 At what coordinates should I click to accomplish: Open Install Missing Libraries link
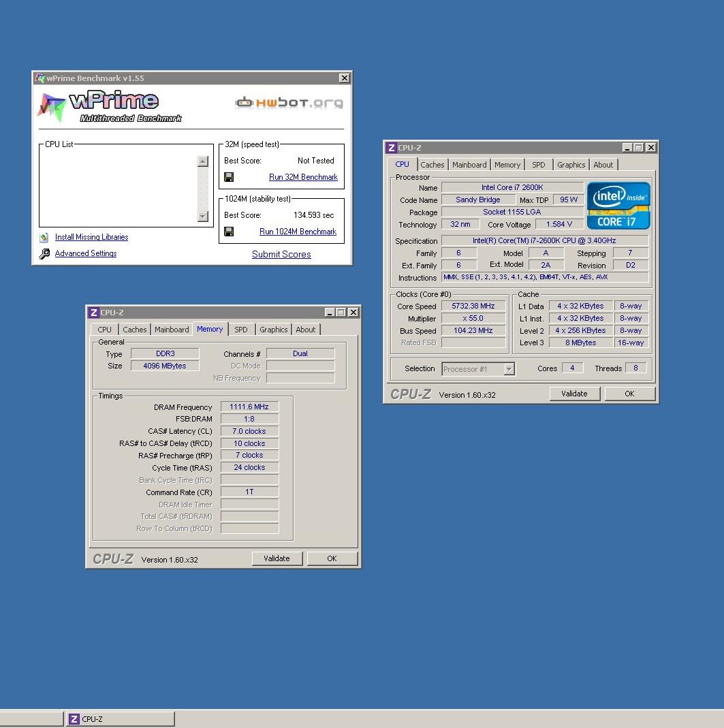[91, 237]
